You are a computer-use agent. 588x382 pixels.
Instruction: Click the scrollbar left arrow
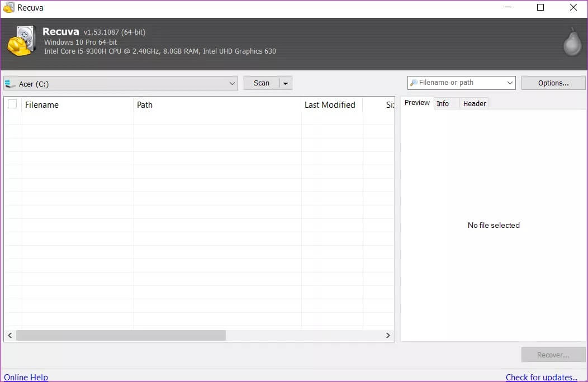point(10,335)
